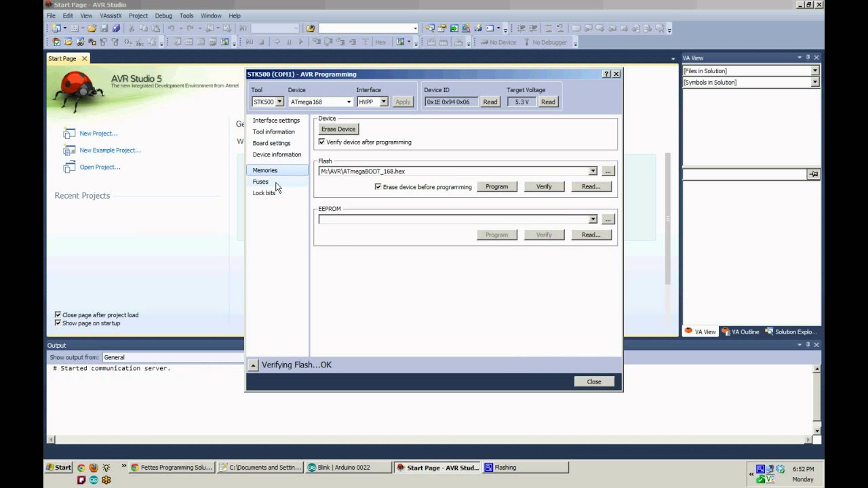This screenshot has width=868, height=488.
Task: Open the Device dropdown showing ATmega168
Action: tap(349, 102)
